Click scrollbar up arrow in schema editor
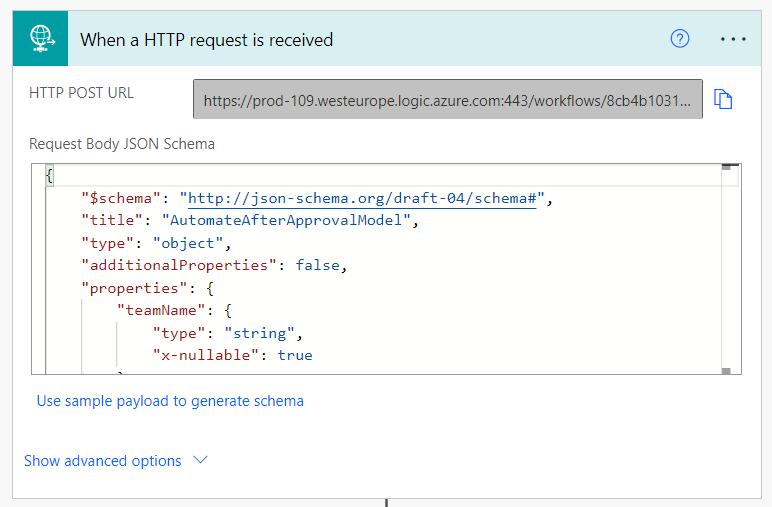The image size is (772, 507). click(726, 168)
